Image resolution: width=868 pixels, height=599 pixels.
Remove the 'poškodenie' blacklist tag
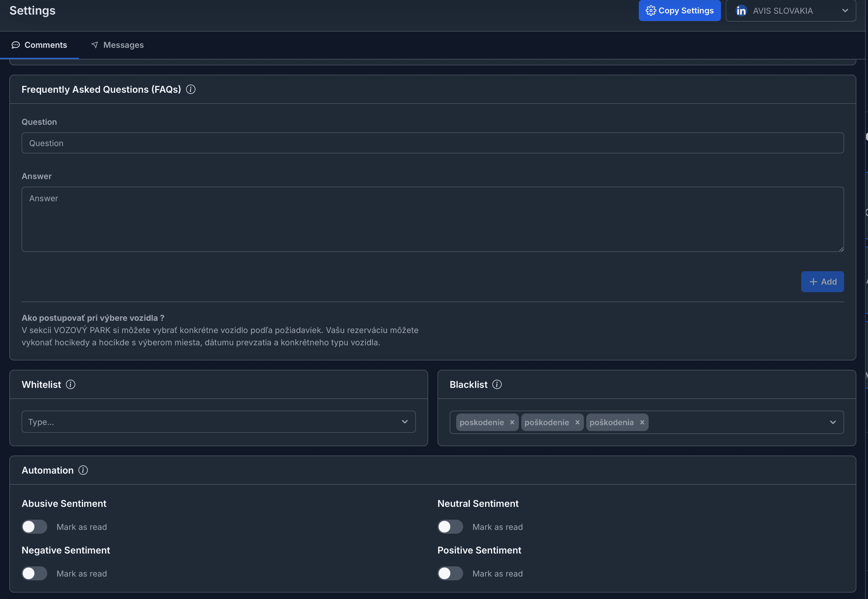pyautogui.click(x=577, y=422)
